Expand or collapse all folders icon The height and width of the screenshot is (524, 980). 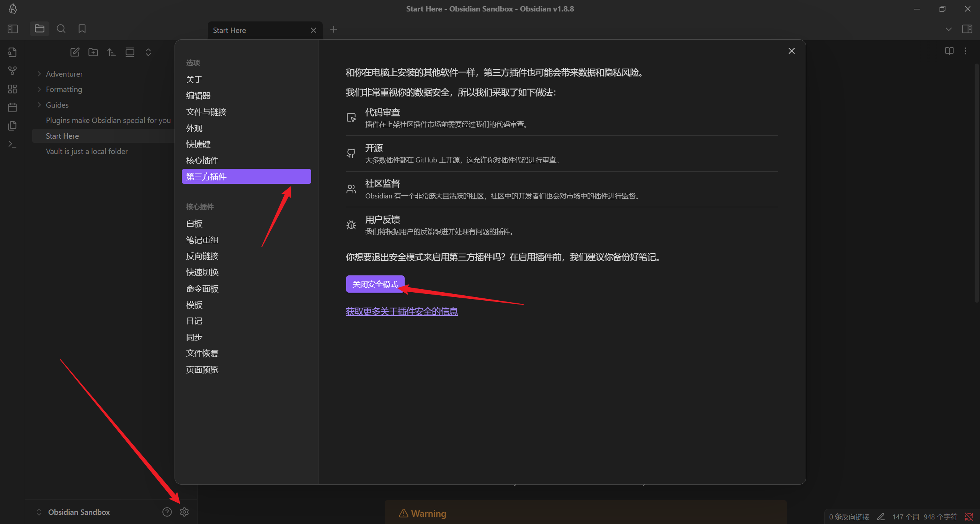pos(148,52)
